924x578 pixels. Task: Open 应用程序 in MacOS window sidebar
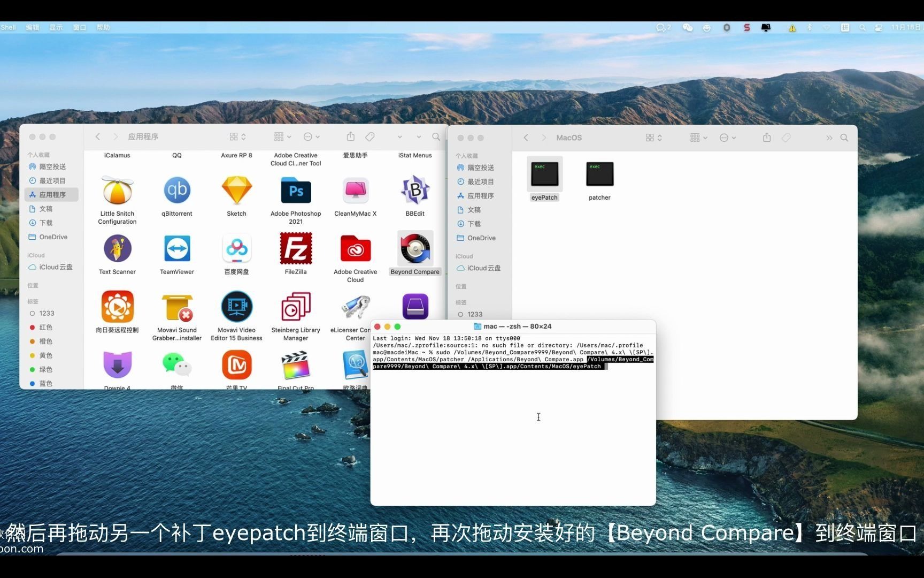(480, 195)
